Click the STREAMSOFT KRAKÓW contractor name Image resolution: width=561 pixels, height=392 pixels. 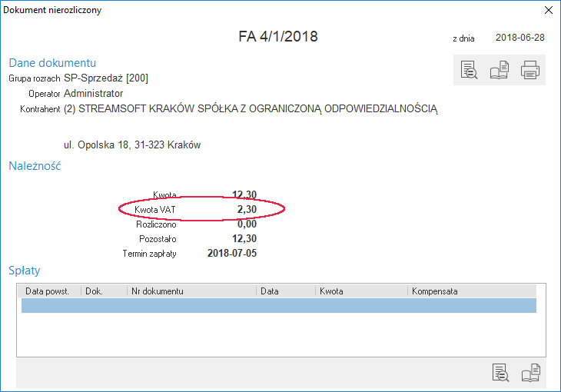tap(251, 109)
